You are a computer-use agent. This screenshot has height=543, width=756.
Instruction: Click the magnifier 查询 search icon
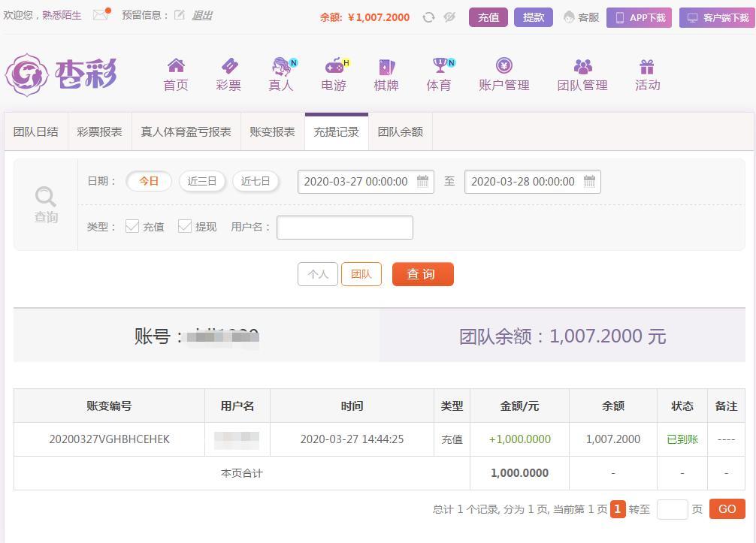pos(46,198)
